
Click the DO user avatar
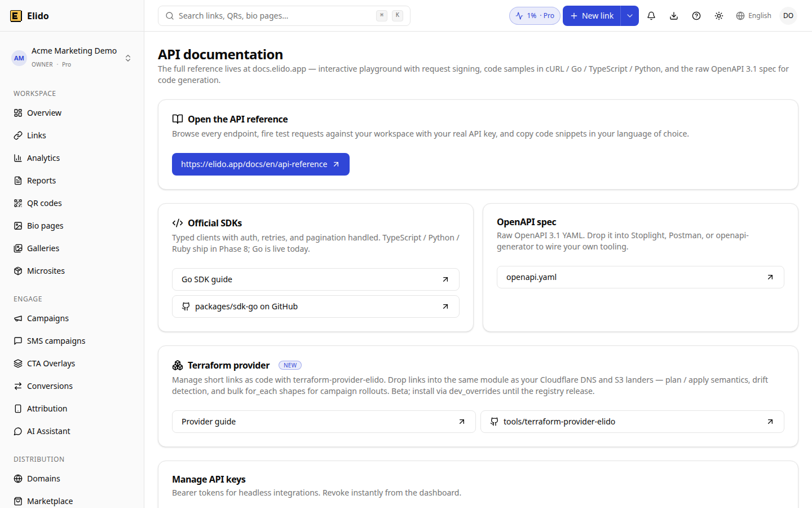point(788,16)
